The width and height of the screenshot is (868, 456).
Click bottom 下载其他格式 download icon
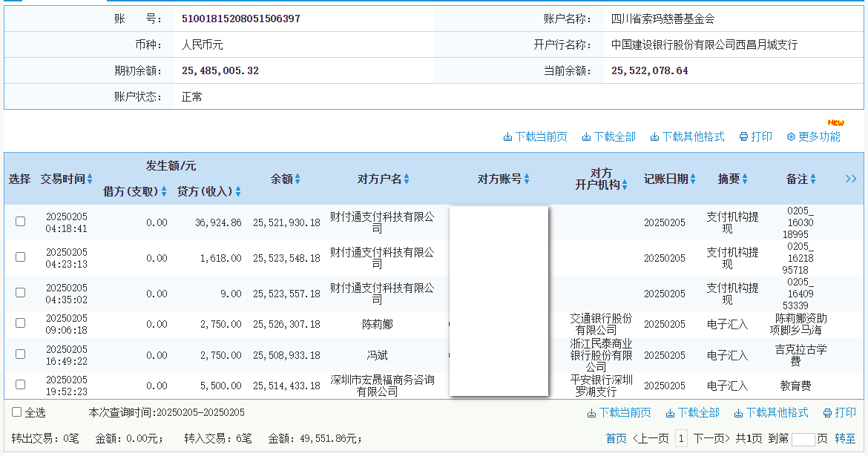tap(738, 414)
